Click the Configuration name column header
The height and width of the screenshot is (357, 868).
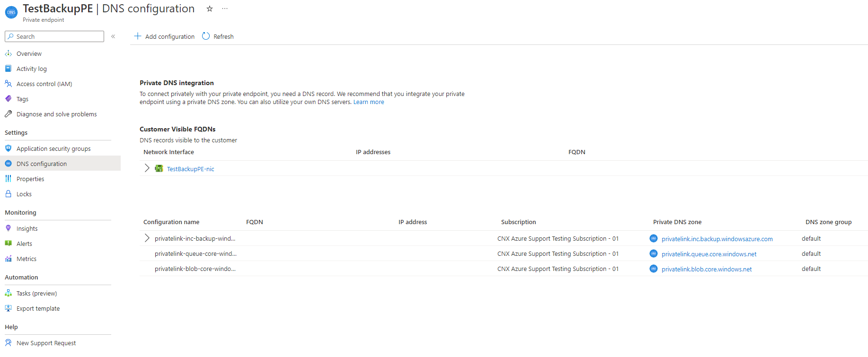[171, 222]
